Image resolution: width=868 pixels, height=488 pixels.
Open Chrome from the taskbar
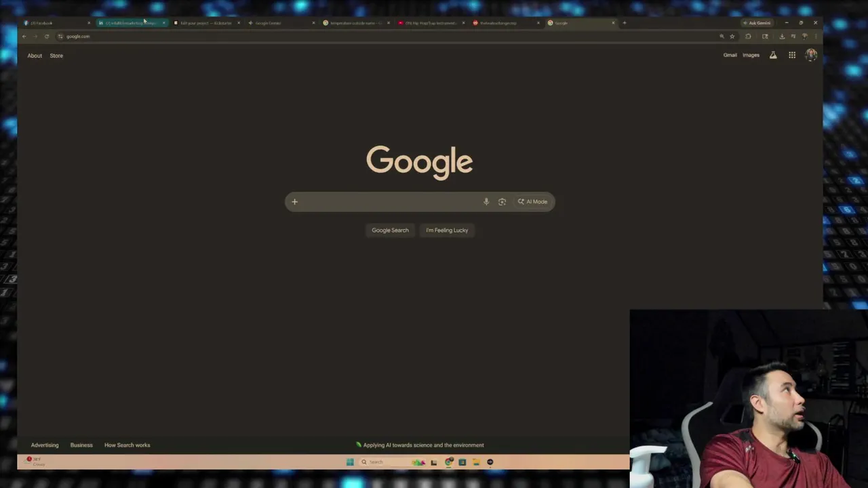click(449, 462)
